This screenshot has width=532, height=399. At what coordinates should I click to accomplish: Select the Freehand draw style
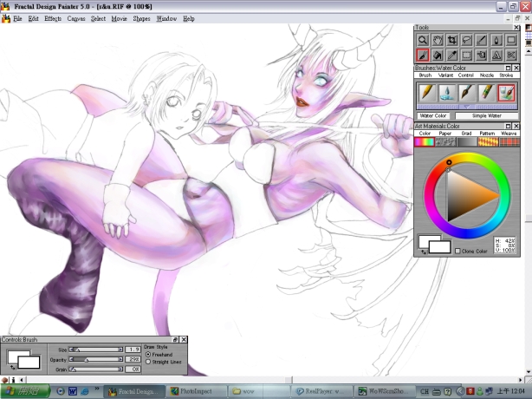pos(148,354)
